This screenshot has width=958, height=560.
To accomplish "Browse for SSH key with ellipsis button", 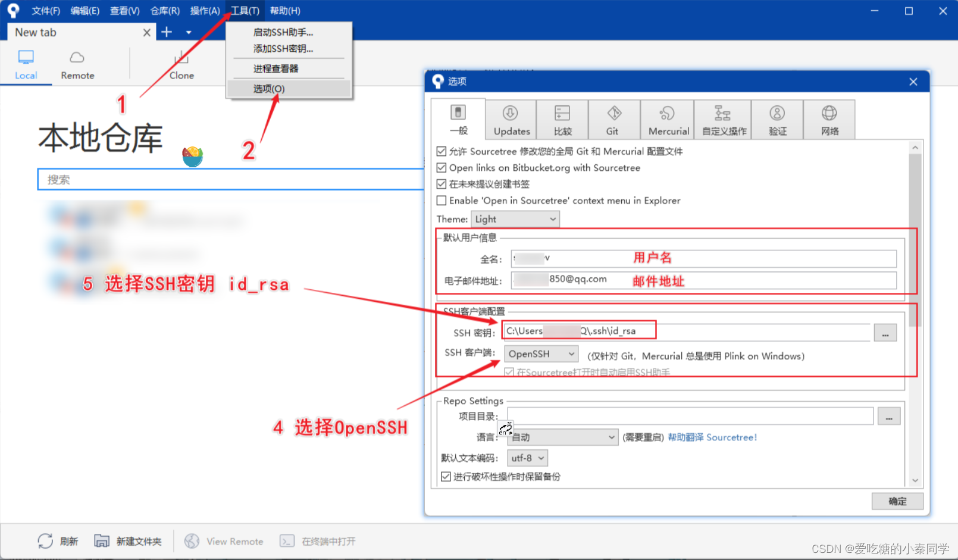I will click(x=885, y=333).
